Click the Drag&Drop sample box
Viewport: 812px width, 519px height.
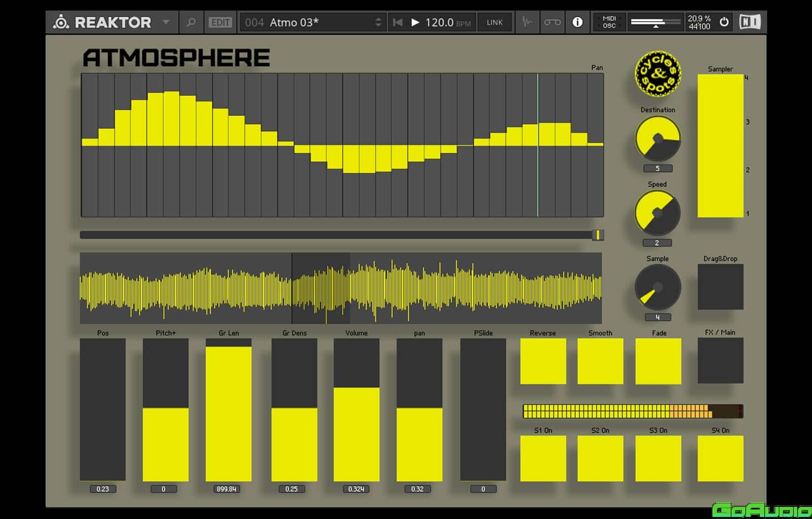coord(721,287)
